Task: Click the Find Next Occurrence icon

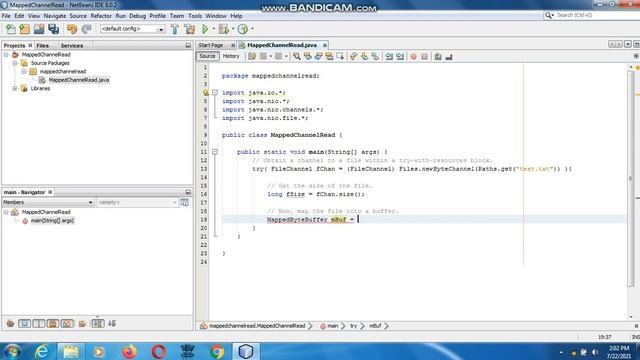Action: pos(318,56)
